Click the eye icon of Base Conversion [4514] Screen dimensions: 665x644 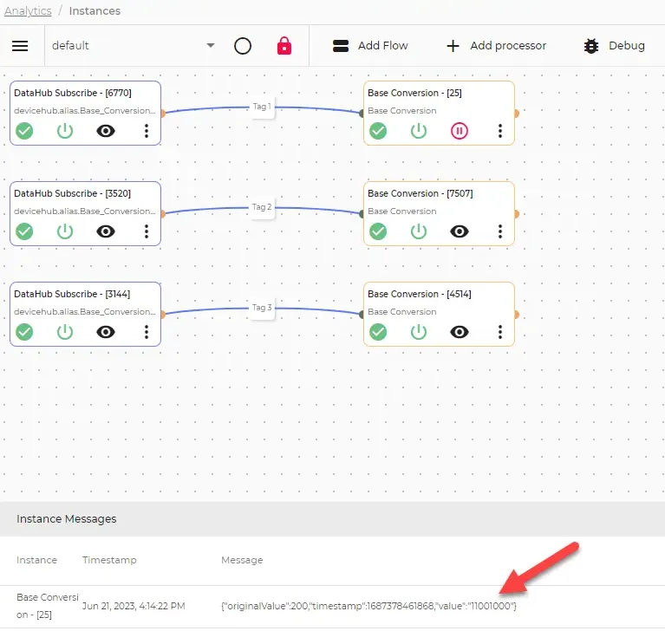tap(460, 332)
